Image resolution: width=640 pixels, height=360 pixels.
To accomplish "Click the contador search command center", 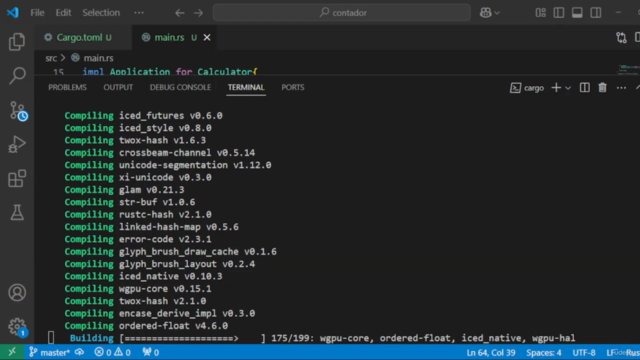I will coord(342,13).
